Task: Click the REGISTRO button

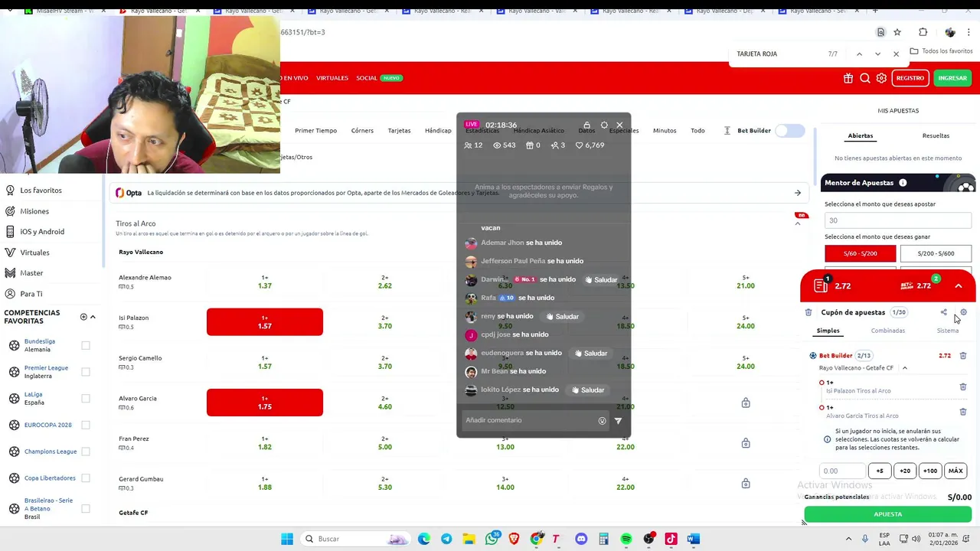Action: coord(910,78)
